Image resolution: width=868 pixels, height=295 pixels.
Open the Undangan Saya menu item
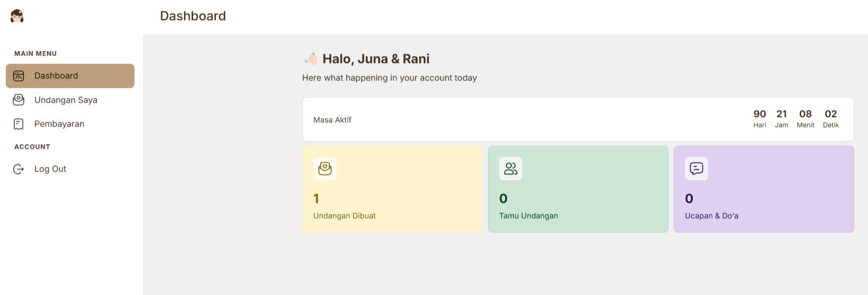(x=66, y=100)
